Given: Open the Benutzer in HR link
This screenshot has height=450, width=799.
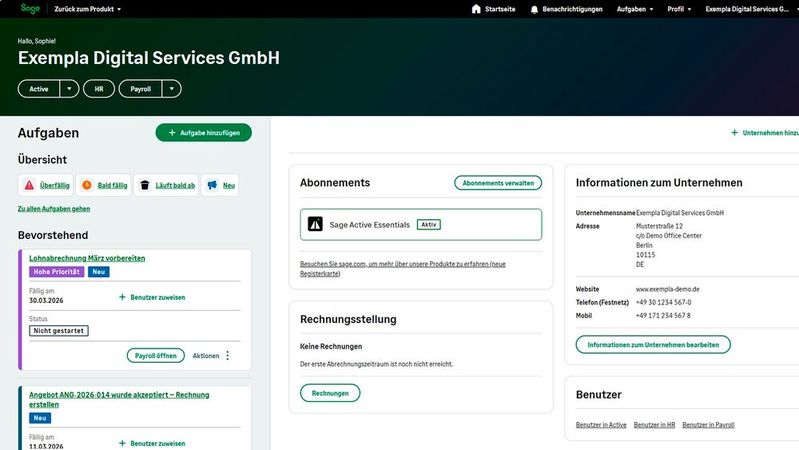Looking at the screenshot, I should pos(654,425).
